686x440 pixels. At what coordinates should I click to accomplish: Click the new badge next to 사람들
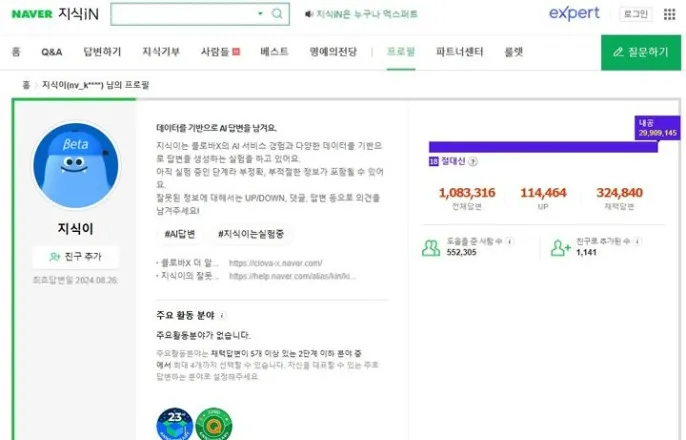[x=236, y=52]
